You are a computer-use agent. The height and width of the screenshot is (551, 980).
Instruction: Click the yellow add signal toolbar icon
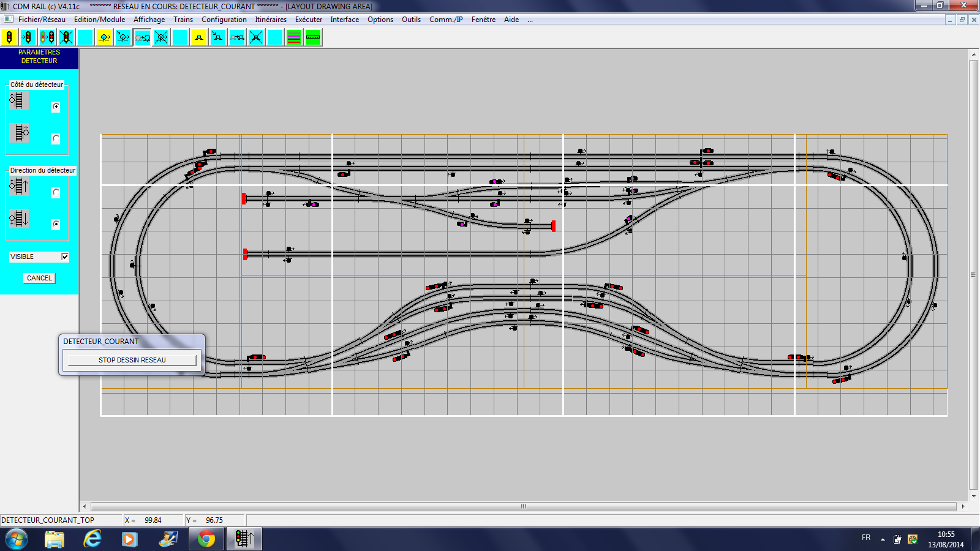coord(9,37)
